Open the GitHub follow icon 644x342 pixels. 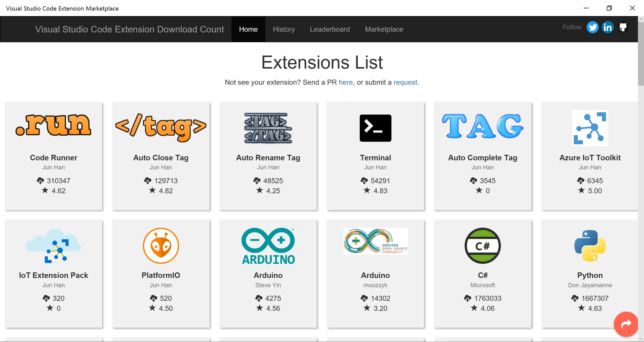[623, 27]
